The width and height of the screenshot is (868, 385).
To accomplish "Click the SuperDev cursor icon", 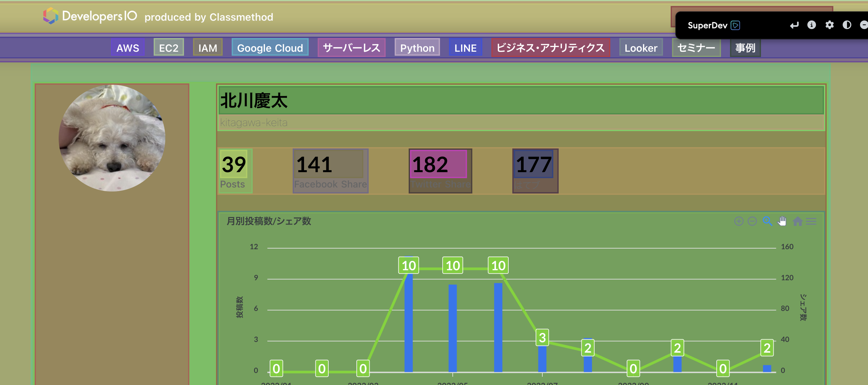I will coord(735,25).
